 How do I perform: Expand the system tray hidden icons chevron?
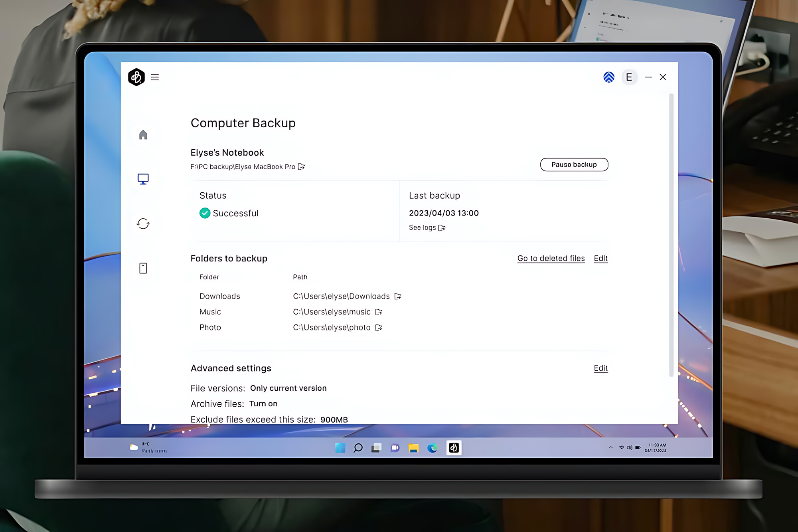tap(611, 448)
